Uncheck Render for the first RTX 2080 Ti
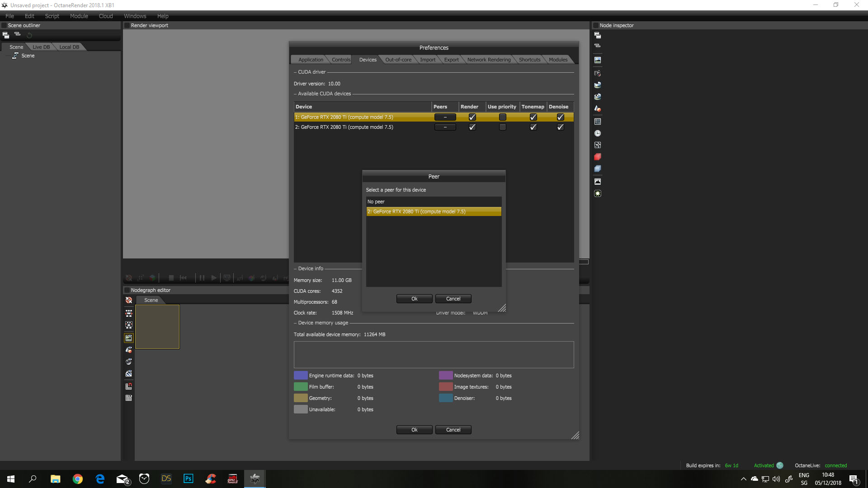868x488 pixels. [472, 117]
